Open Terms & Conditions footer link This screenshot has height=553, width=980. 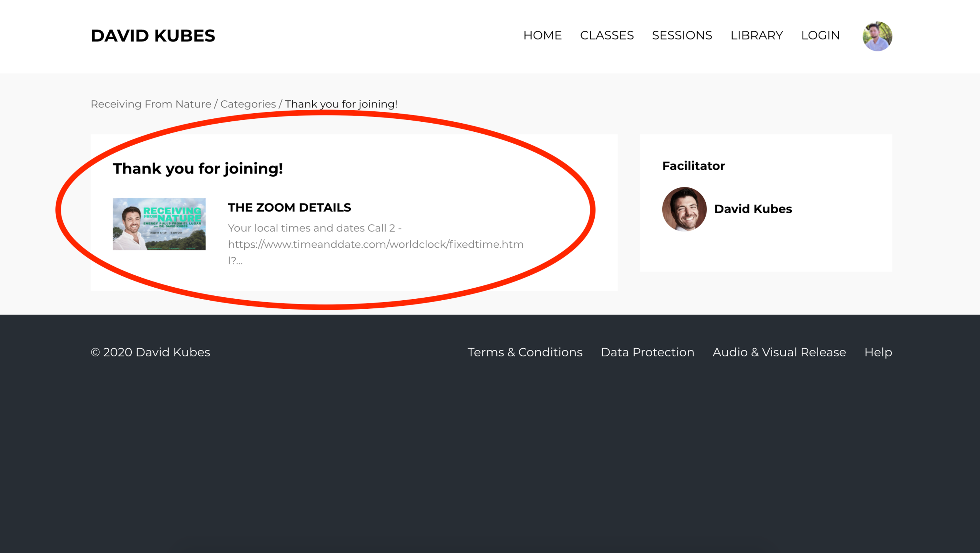click(525, 352)
